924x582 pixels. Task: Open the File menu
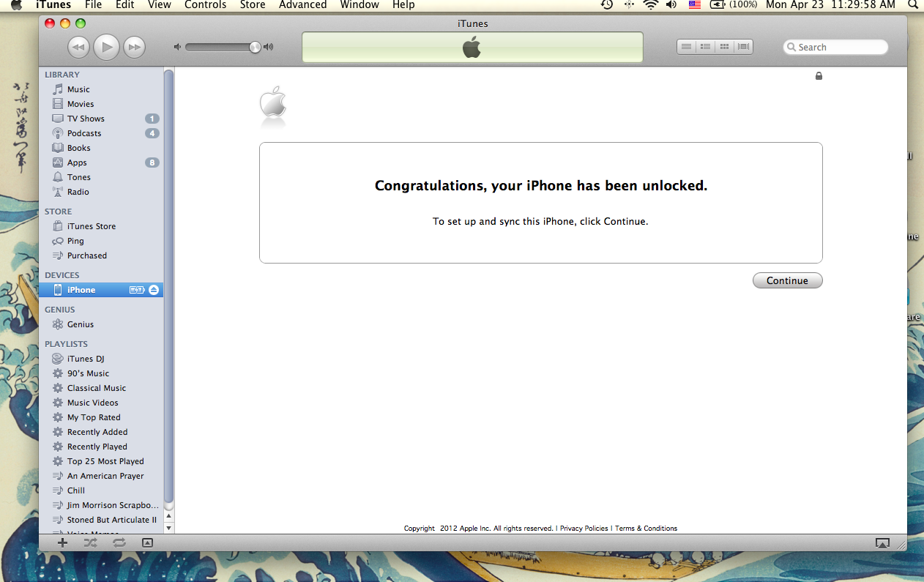click(x=93, y=5)
